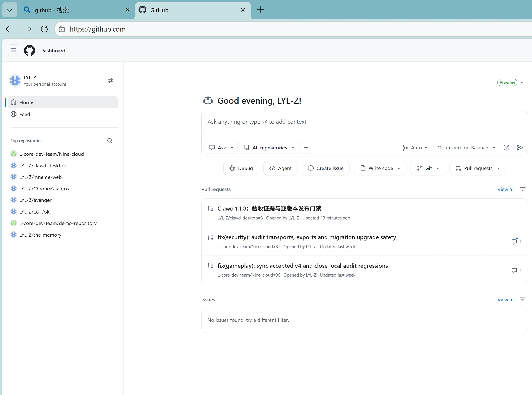Viewport: 532px width, 395px height.
Task: Open the tab list dropdown chevron
Action: pos(10,10)
